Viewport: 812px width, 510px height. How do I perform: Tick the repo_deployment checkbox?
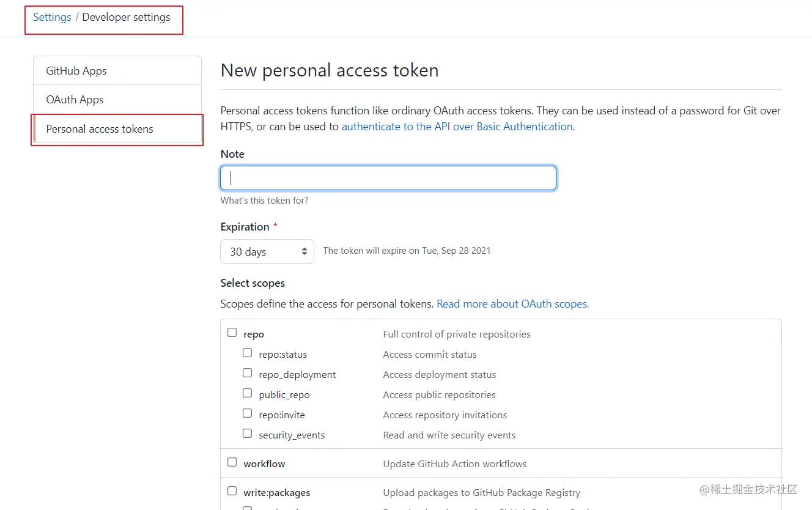(x=247, y=373)
